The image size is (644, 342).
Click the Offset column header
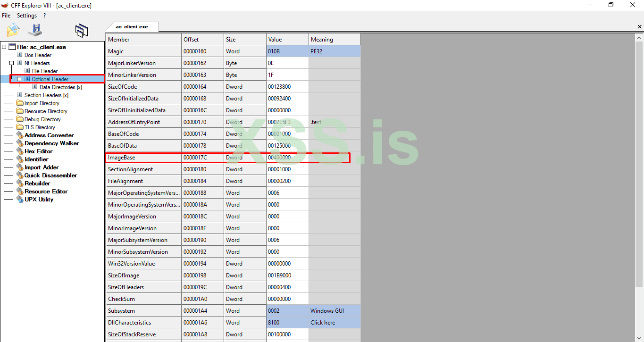[203, 40]
